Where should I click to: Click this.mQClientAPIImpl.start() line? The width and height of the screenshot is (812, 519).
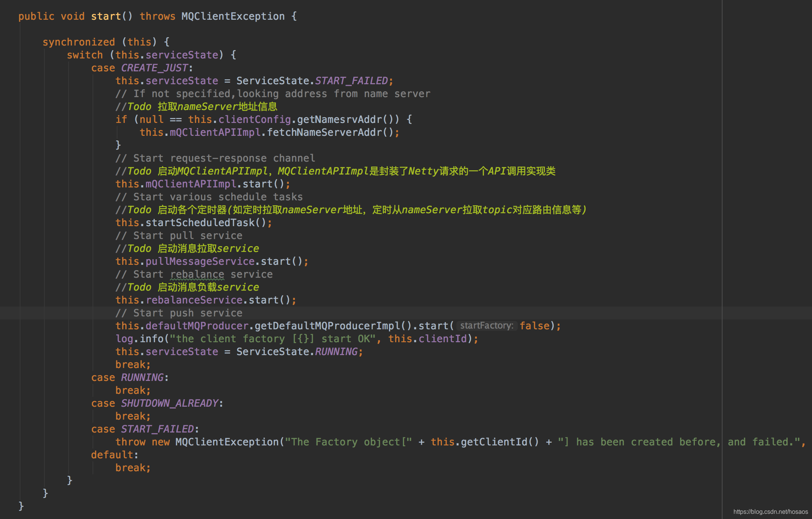203,184
